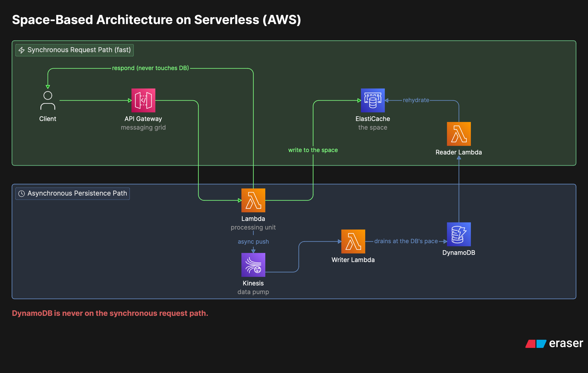Click the 'Client' label text
Viewport: 588px width, 373px height.
[x=48, y=119]
